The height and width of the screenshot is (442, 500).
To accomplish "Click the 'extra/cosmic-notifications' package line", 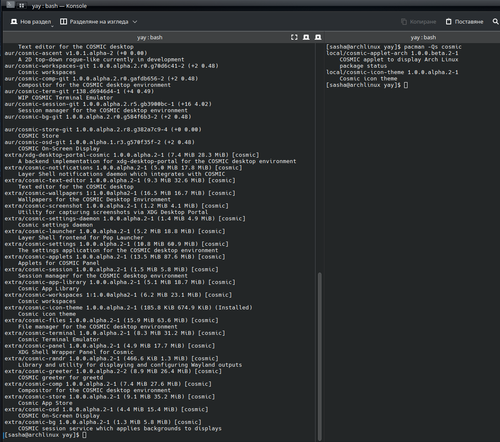I will 123,168.
